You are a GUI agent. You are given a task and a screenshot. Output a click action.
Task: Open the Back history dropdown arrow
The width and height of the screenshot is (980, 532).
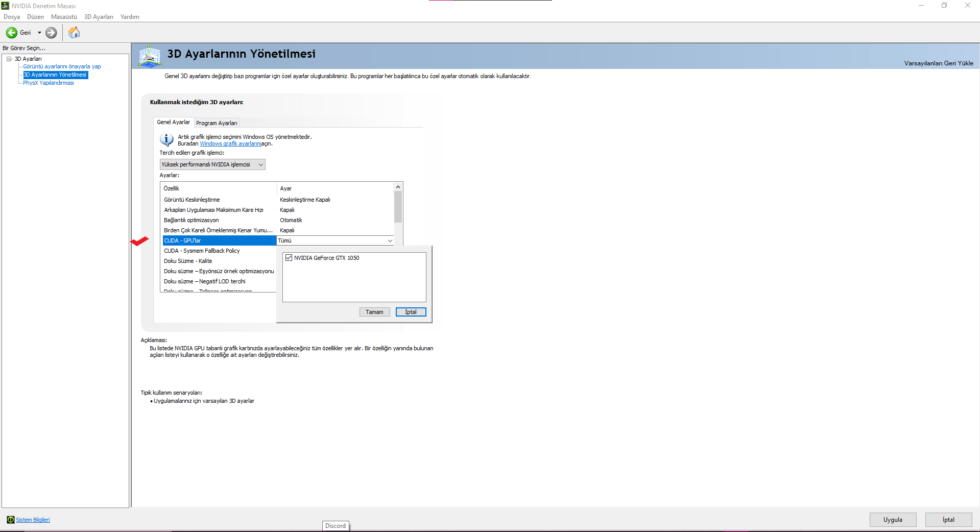click(39, 33)
